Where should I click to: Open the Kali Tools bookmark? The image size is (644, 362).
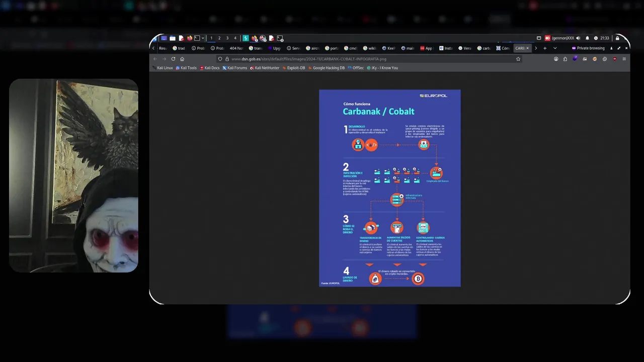tap(186, 68)
